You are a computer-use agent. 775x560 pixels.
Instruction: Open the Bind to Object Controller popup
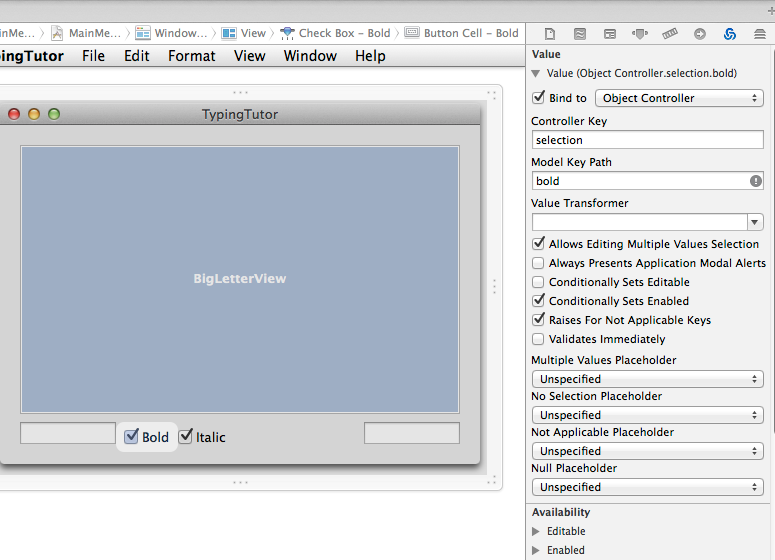tap(679, 98)
